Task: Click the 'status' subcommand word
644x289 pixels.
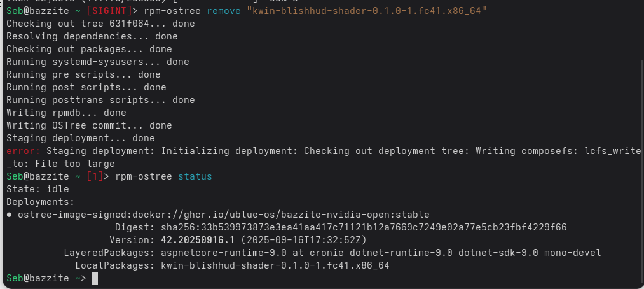Action: (195, 176)
